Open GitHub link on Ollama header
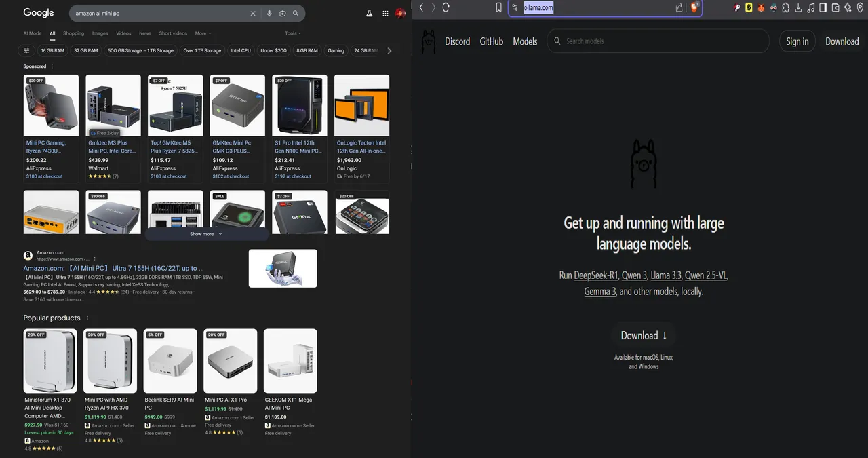868x458 pixels. tap(492, 41)
